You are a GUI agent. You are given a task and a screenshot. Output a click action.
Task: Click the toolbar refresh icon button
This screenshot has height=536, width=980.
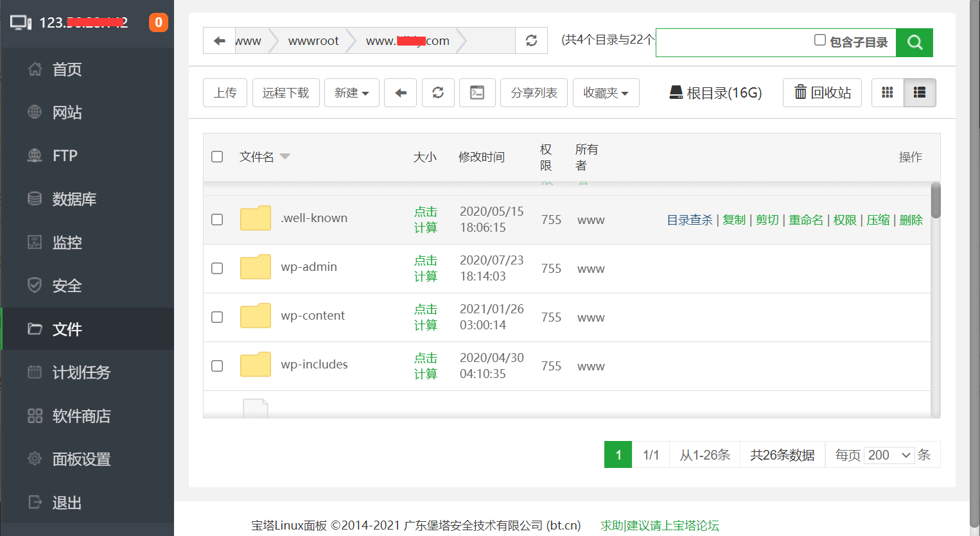click(438, 92)
